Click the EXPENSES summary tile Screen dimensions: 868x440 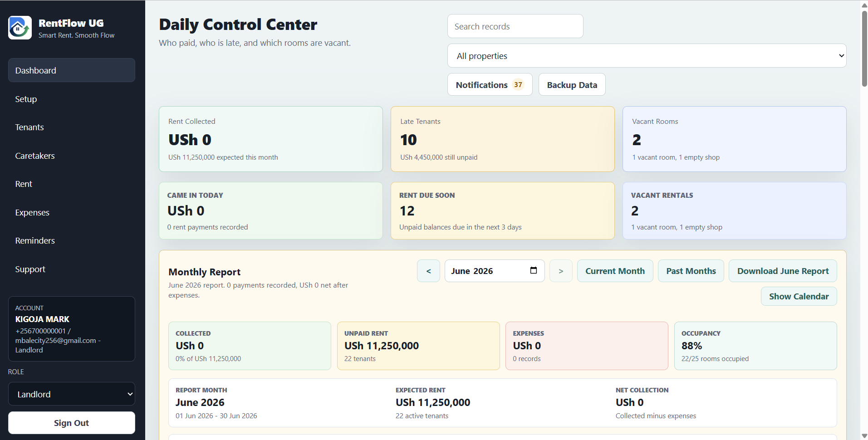(587, 346)
